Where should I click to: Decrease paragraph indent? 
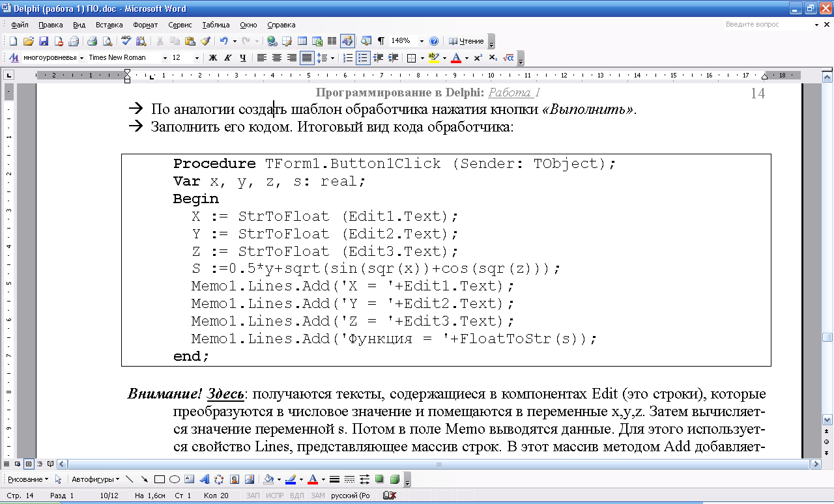tap(378, 58)
